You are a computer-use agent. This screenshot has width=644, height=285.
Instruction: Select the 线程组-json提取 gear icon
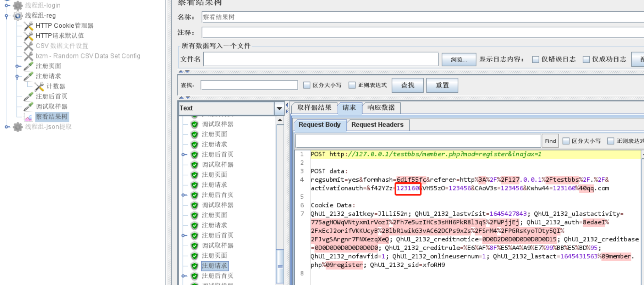(18, 127)
